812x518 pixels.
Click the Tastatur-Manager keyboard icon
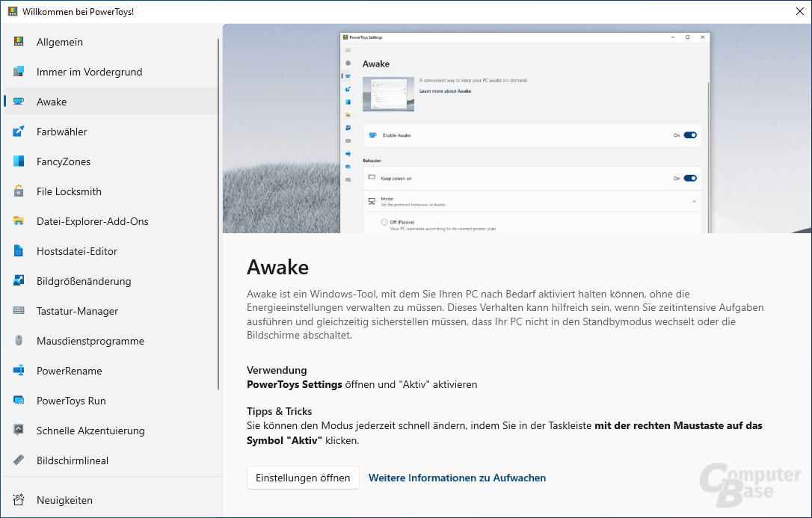click(x=19, y=310)
